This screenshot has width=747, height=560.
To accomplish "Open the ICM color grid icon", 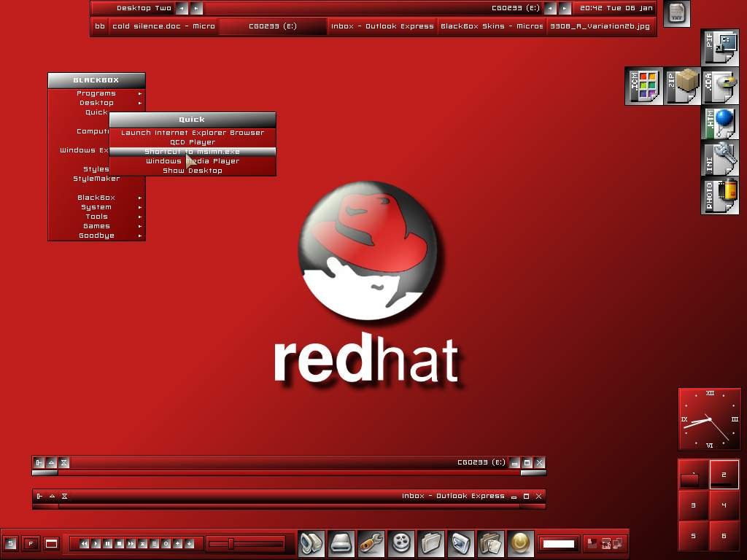I will click(x=643, y=86).
